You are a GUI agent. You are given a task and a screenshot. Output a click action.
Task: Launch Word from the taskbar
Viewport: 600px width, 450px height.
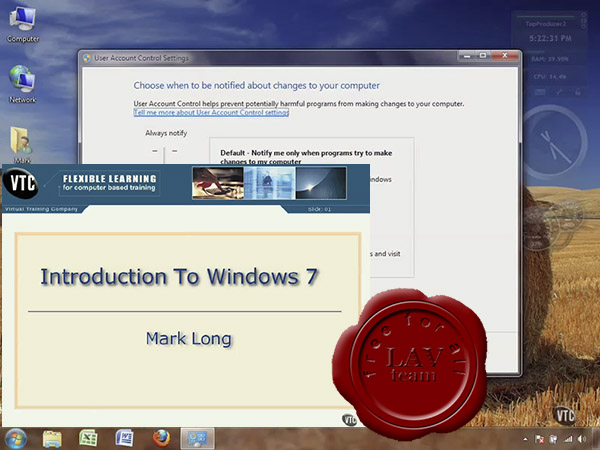(x=125, y=439)
